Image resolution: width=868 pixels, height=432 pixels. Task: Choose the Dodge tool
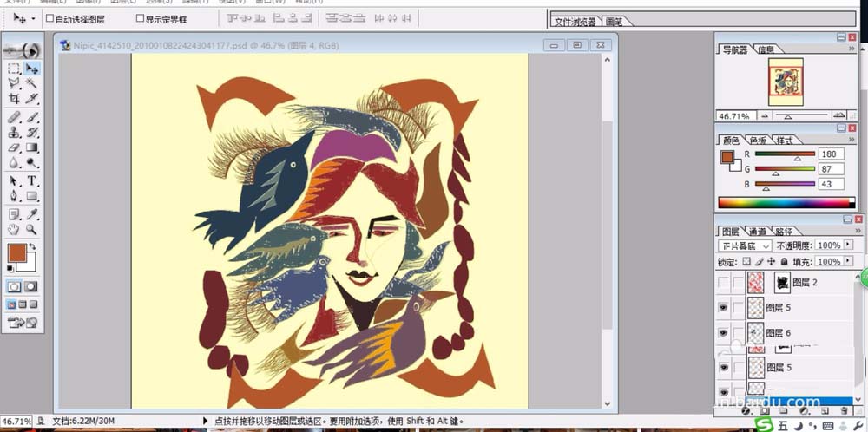pyautogui.click(x=31, y=162)
